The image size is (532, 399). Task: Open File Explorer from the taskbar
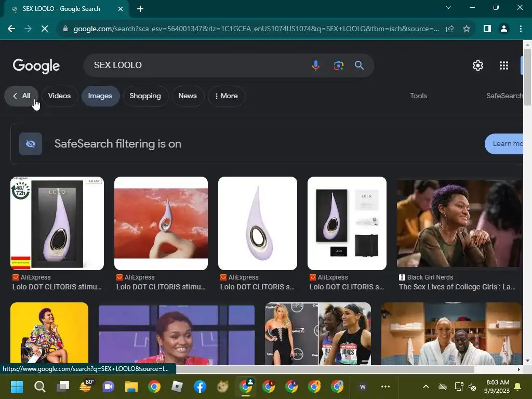[x=131, y=387]
